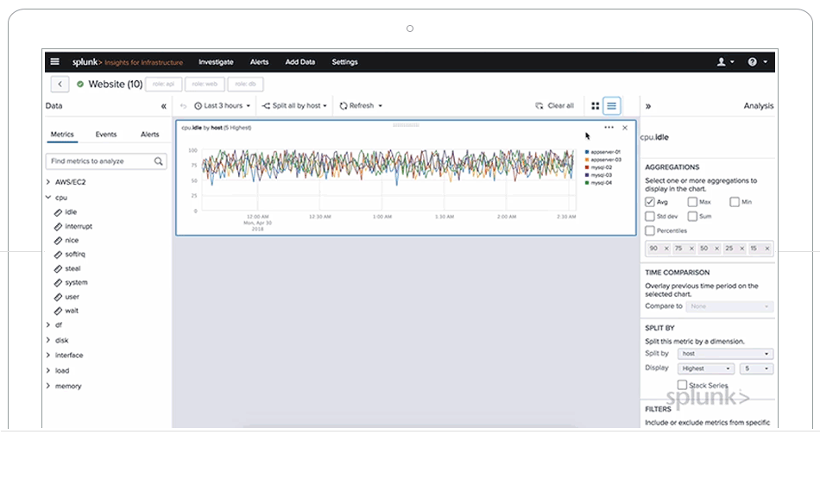Switch to the Events tab
This screenshot has width=820, height=504.
point(106,135)
